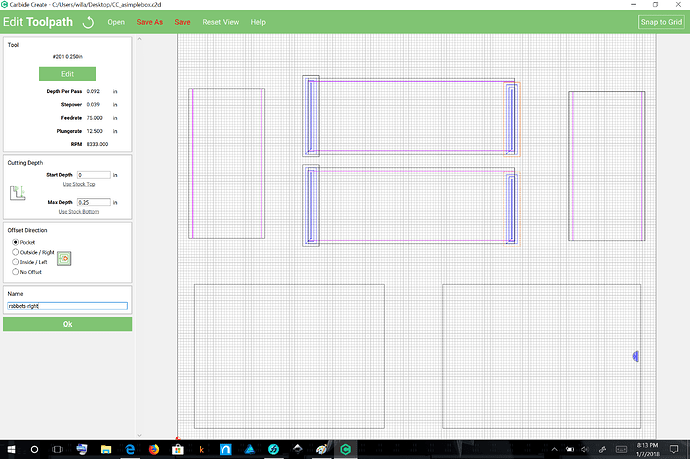Toggle Snap to Grid

pos(661,22)
